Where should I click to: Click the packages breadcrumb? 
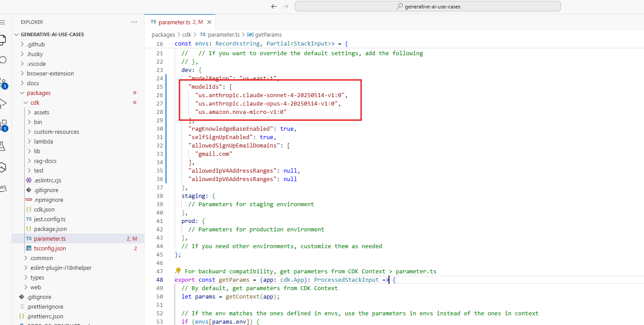[x=163, y=34]
